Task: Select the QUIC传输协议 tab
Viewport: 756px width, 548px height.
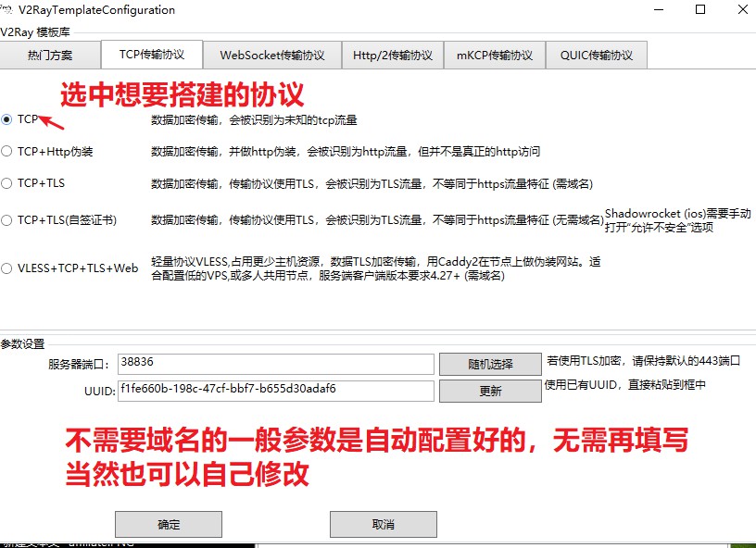Action: tap(597, 55)
